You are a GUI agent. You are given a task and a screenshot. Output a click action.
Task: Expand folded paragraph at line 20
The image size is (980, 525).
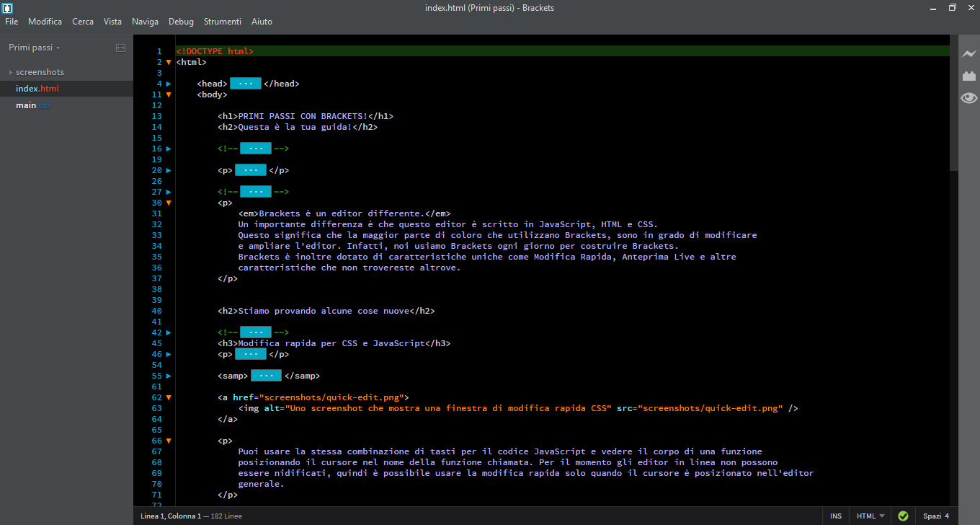tap(169, 170)
